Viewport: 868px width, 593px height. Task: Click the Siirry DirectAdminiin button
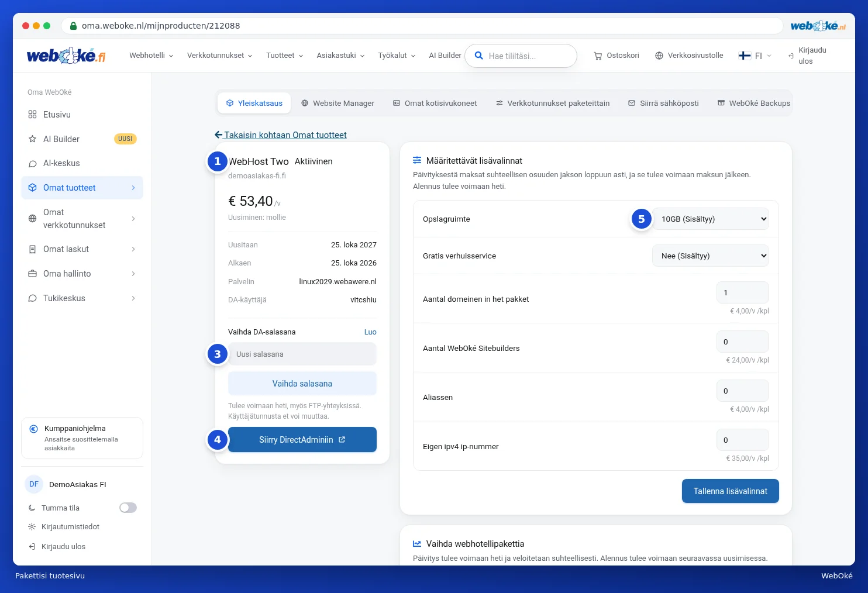pos(302,440)
